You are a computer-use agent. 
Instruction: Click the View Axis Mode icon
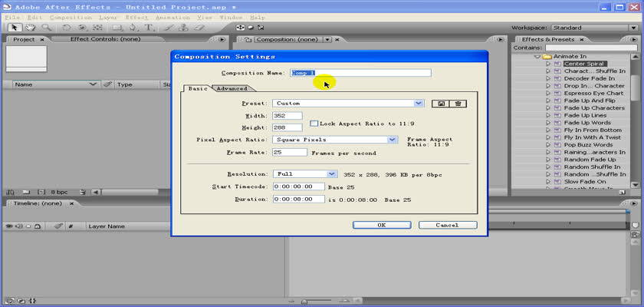coord(261,28)
